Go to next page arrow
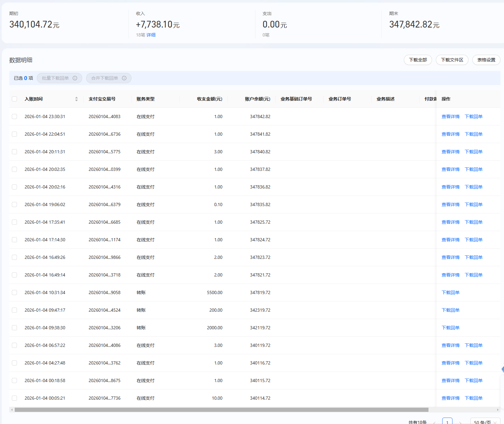Screen dimensions: 504x424 click(x=460, y=422)
